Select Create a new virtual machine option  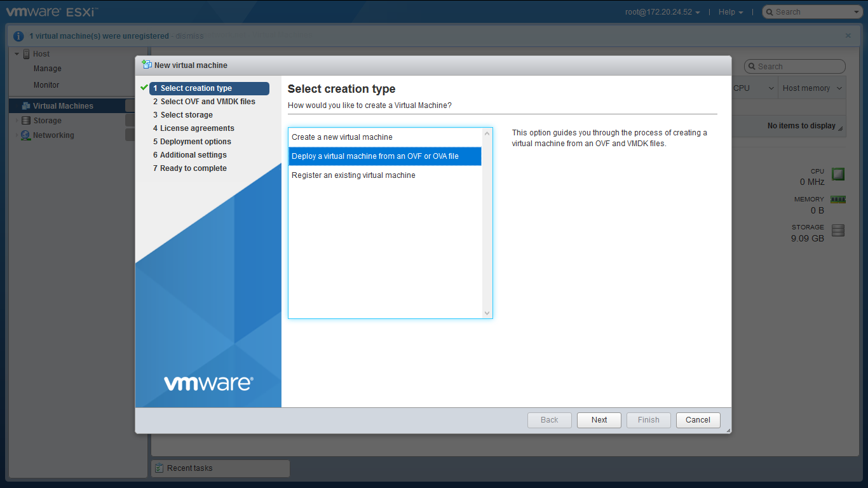[342, 137]
